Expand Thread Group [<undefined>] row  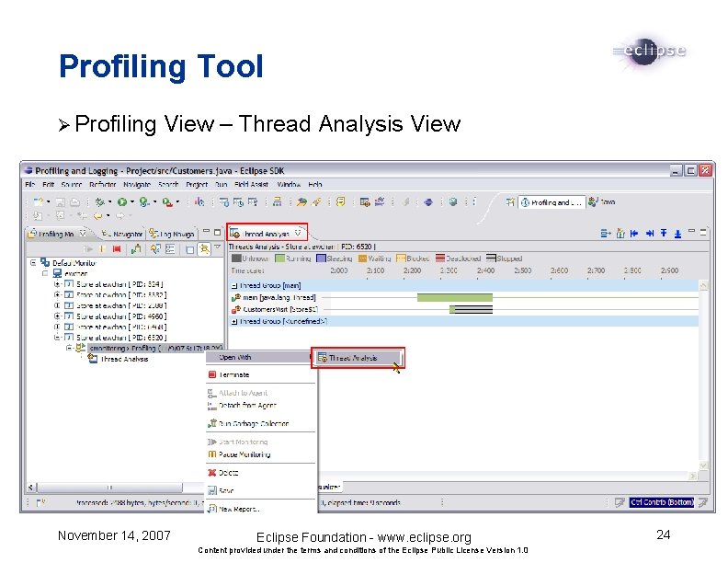click(x=234, y=321)
